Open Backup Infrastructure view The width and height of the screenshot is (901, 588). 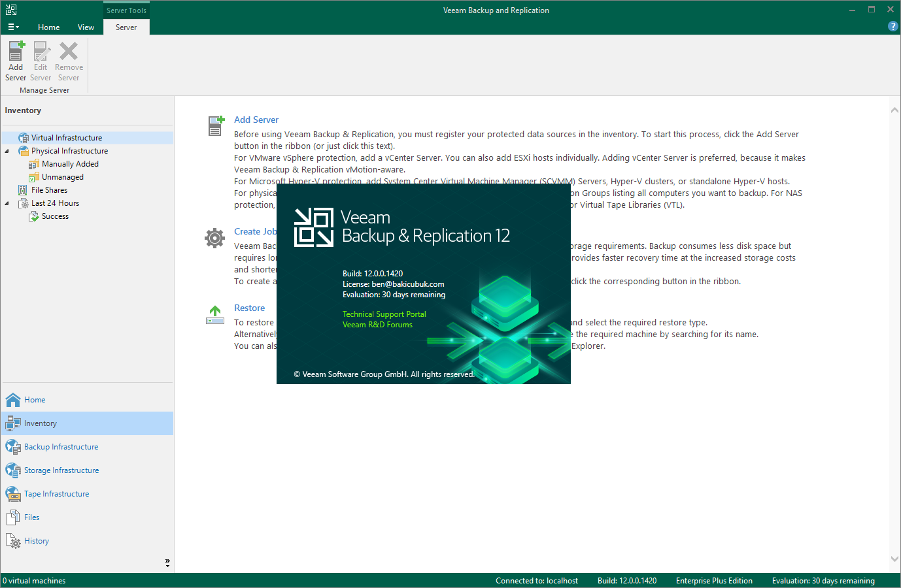click(88, 447)
